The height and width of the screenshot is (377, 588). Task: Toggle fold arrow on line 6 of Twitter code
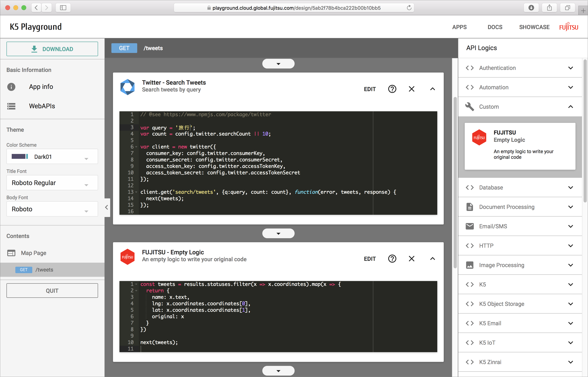(x=136, y=147)
